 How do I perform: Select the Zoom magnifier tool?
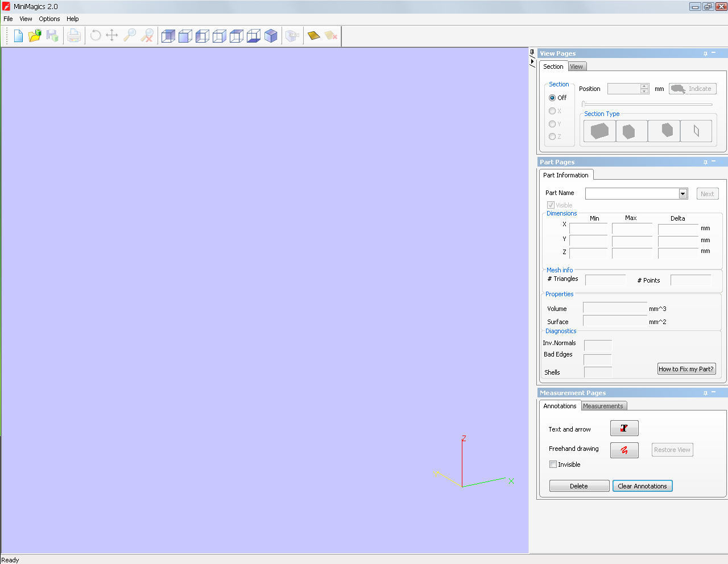(130, 36)
